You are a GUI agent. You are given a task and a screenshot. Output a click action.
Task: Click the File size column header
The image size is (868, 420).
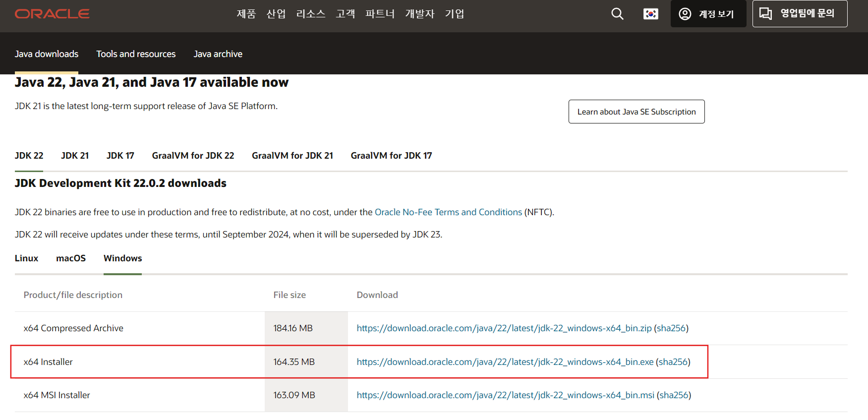(x=289, y=295)
